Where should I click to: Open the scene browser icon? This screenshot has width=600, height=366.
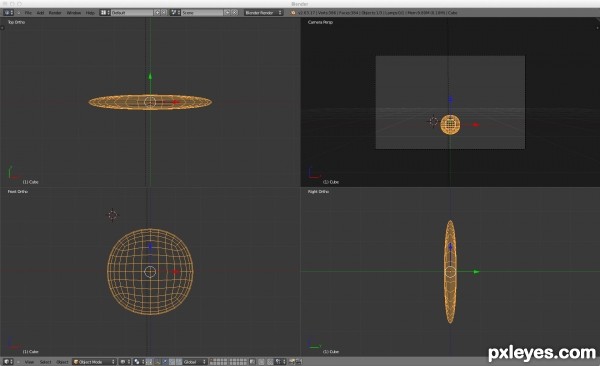(175, 13)
